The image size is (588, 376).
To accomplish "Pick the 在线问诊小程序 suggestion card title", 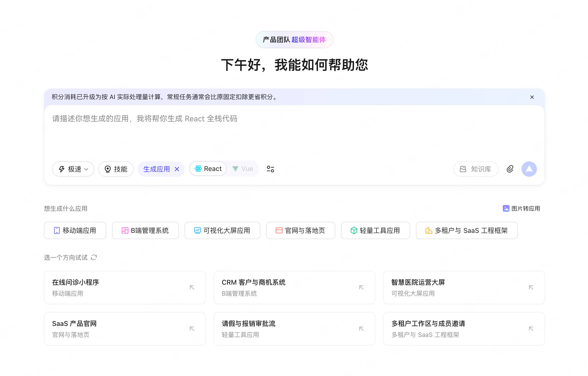I will pos(76,282).
